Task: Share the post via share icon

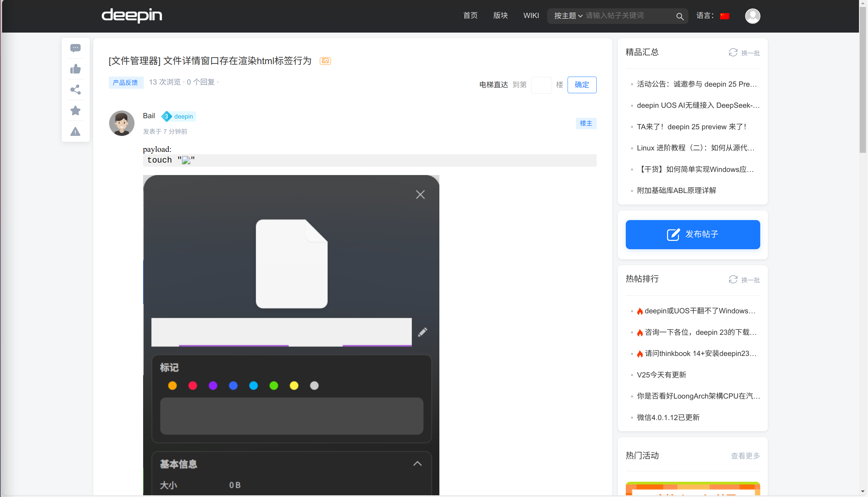Action: click(x=75, y=90)
